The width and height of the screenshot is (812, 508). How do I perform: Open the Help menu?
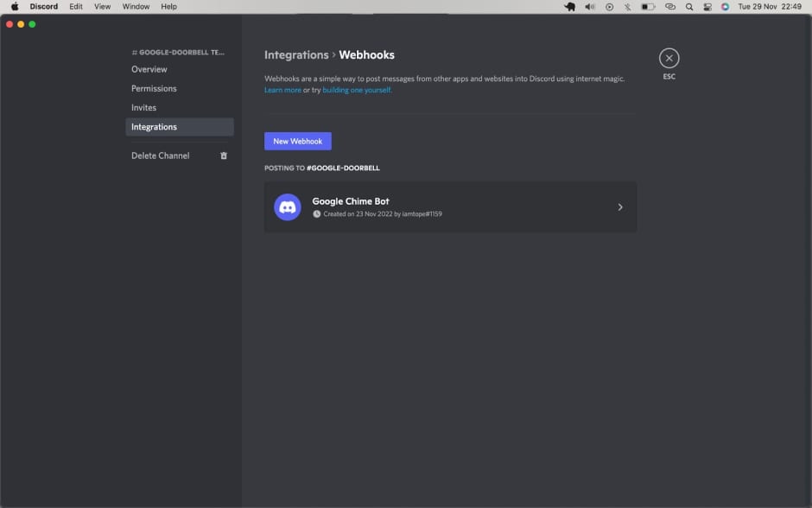coord(168,7)
